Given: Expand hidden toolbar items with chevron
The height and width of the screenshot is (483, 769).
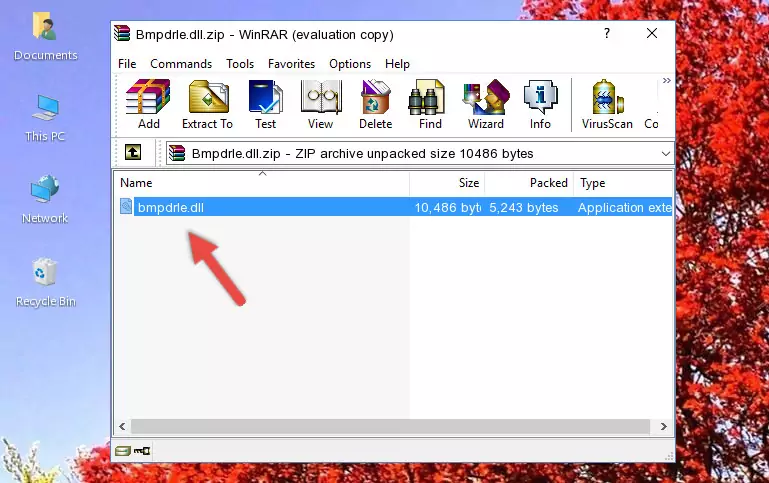Looking at the screenshot, I should coord(666,80).
